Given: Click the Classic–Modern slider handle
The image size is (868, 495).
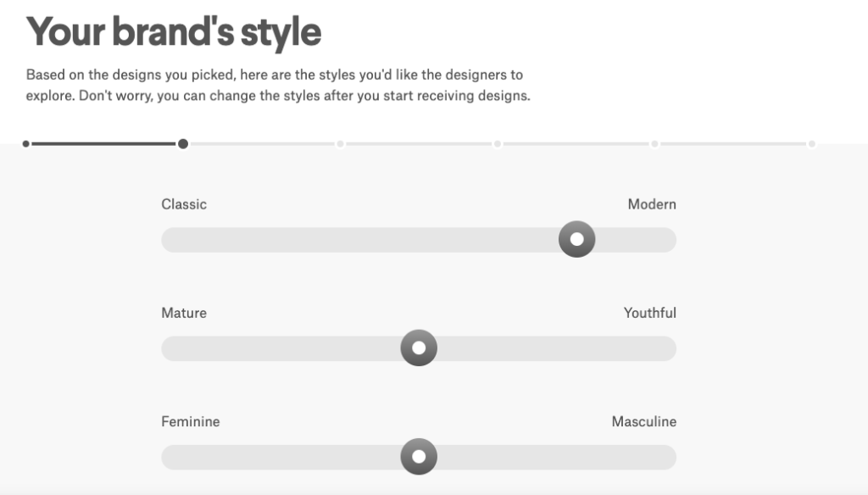Looking at the screenshot, I should click(x=576, y=239).
